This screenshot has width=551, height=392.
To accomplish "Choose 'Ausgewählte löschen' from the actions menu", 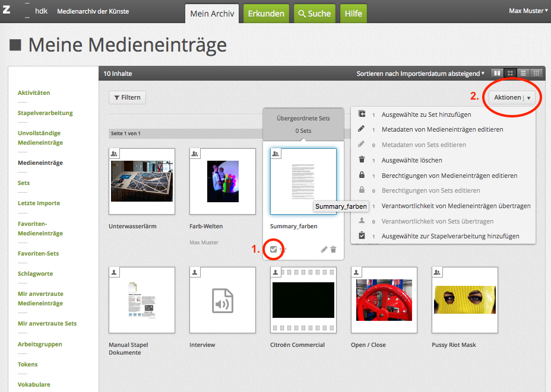I will point(411,160).
